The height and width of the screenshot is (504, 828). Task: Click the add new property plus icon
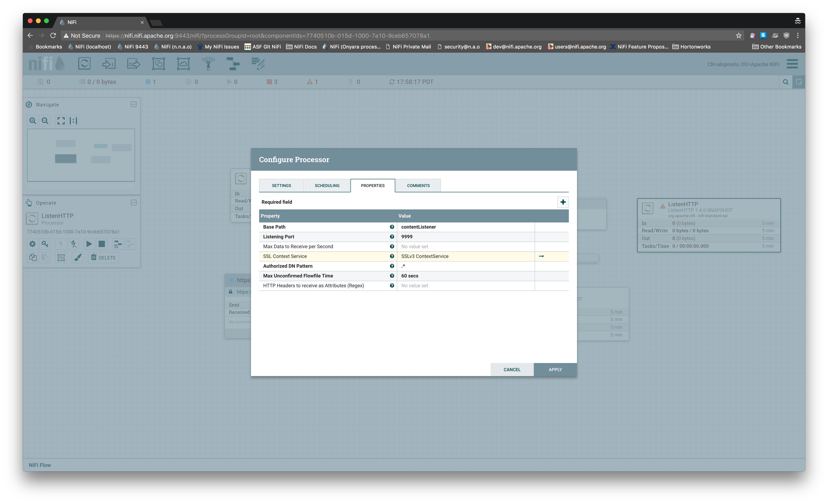[563, 202]
